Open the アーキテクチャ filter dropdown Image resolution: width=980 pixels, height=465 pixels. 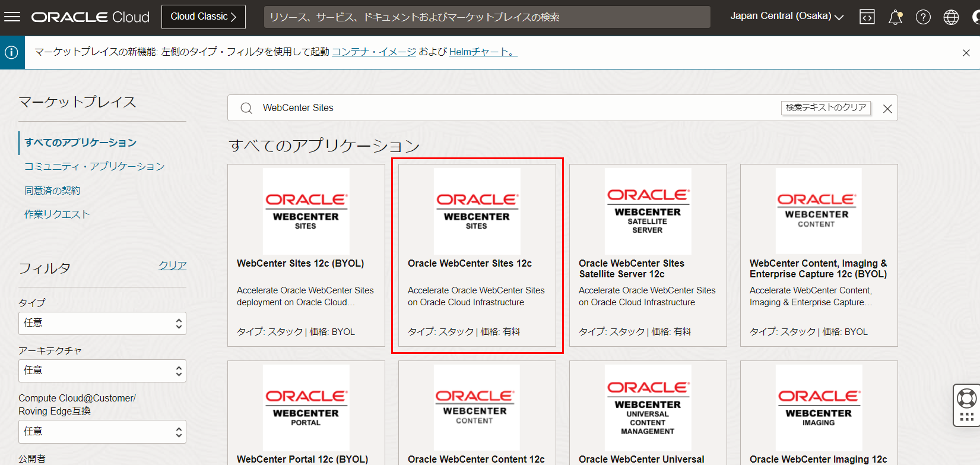click(x=102, y=371)
